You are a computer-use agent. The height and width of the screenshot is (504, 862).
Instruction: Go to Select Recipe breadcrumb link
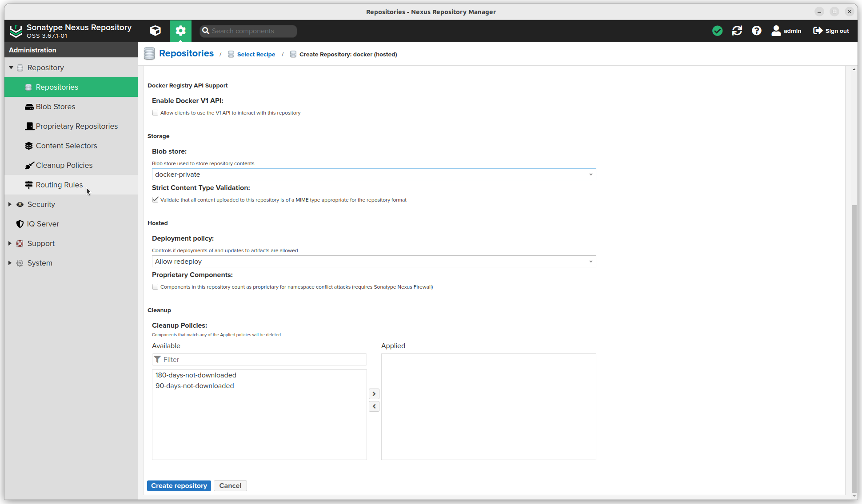[x=256, y=55]
